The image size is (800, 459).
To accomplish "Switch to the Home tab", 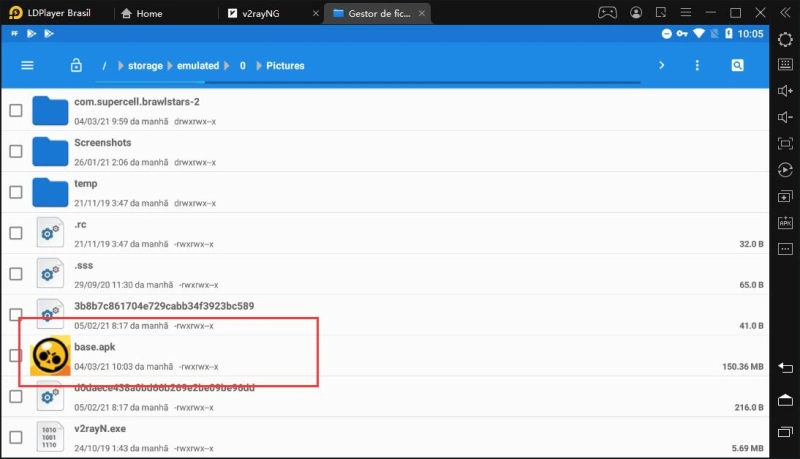I will tap(148, 14).
